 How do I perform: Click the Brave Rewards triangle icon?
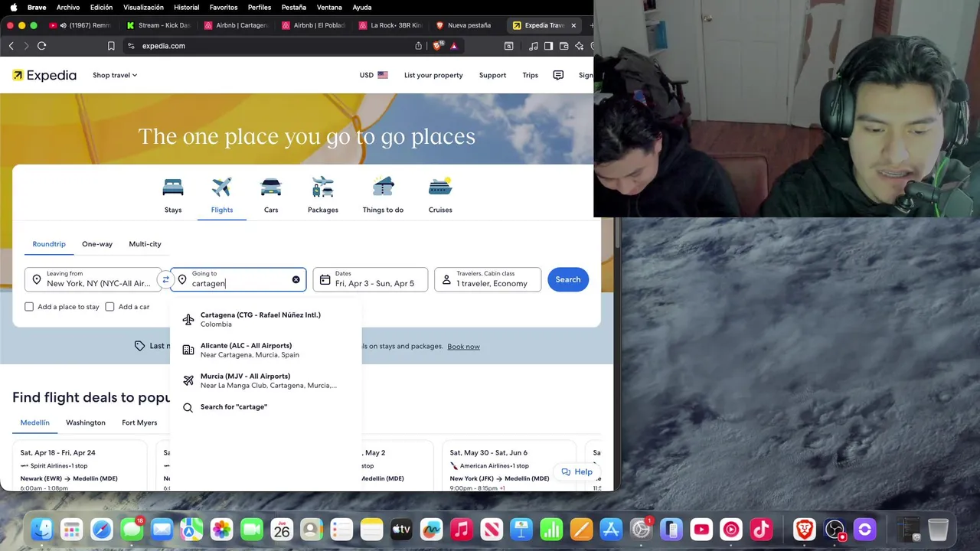[x=453, y=46]
